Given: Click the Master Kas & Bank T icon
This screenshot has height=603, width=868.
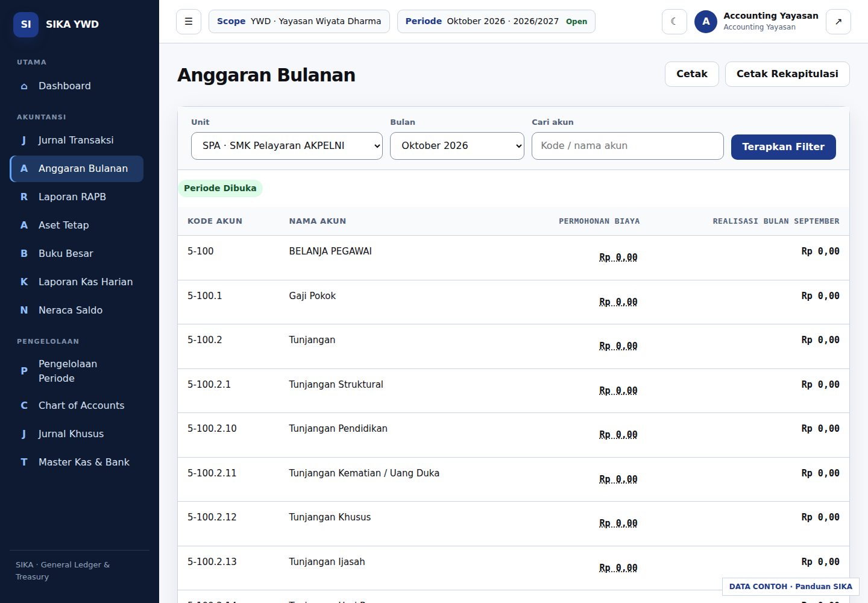Looking at the screenshot, I should 24,463.
